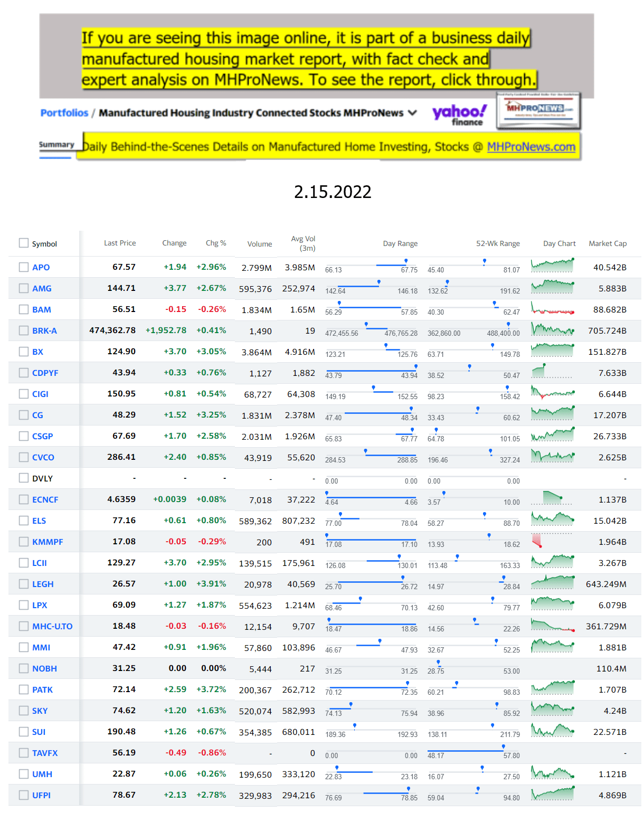
Task: Open the MHC-U.TO day chart sparkline
Action: (x=553, y=625)
